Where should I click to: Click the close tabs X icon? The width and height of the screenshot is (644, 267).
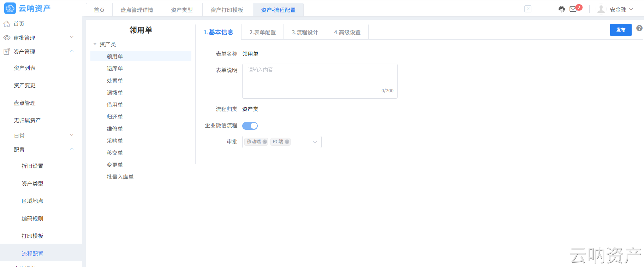pos(528,9)
